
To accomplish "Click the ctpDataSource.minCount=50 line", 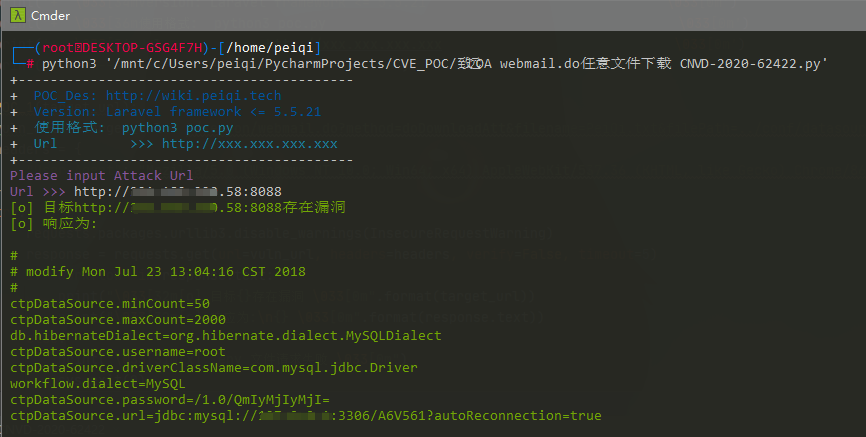I will [x=109, y=303].
